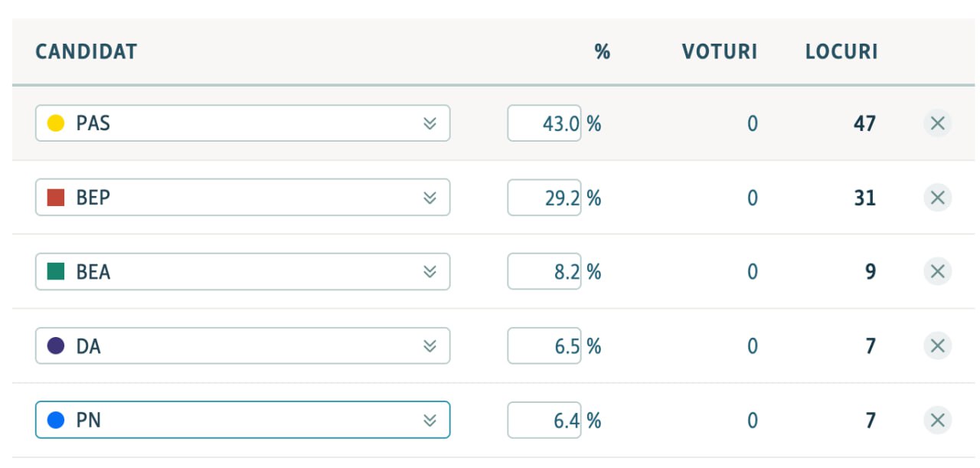Edit the PAS percentage field 43.0

tap(544, 123)
